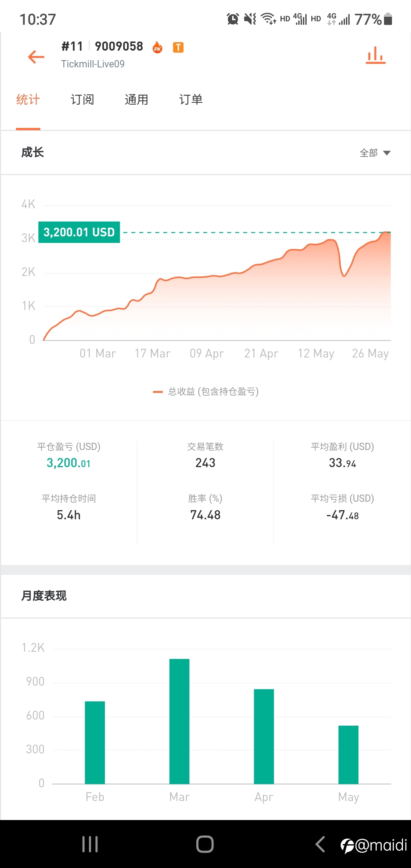Tap the dip point on growth curve
The height and width of the screenshot is (868, 411).
(344, 275)
